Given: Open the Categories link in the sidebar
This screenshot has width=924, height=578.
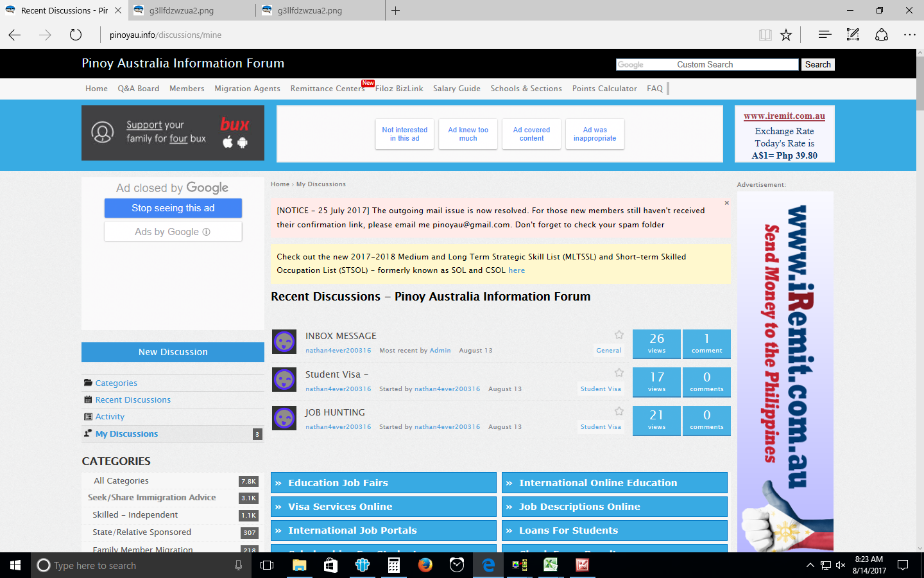Looking at the screenshot, I should 116,383.
